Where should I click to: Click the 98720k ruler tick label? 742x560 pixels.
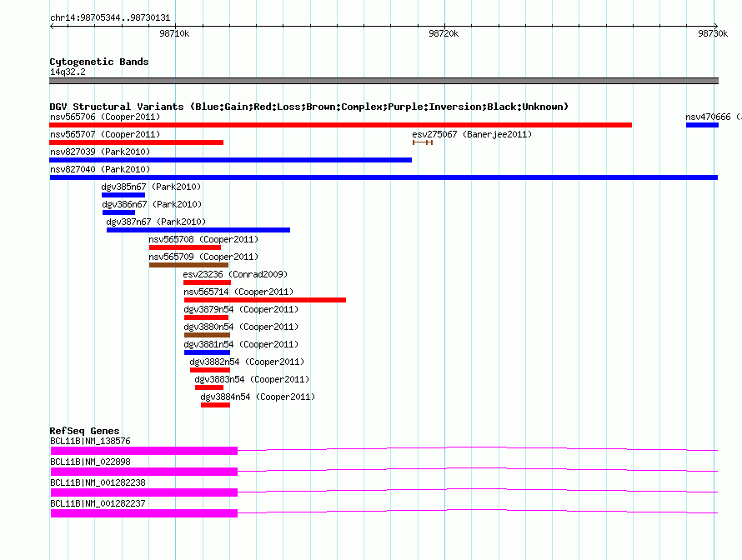pyautogui.click(x=444, y=33)
